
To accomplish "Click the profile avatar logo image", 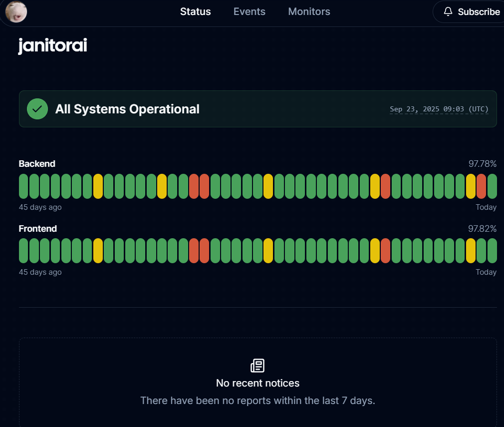I will click(x=16, y=11).
